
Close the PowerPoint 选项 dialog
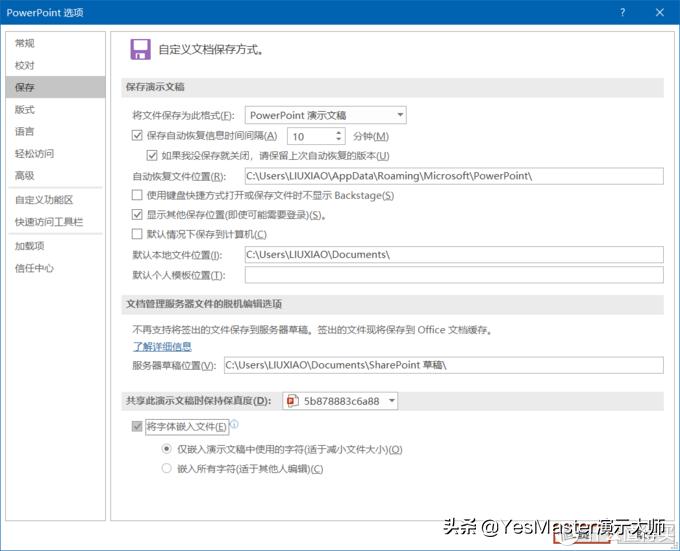pos(660,12)
